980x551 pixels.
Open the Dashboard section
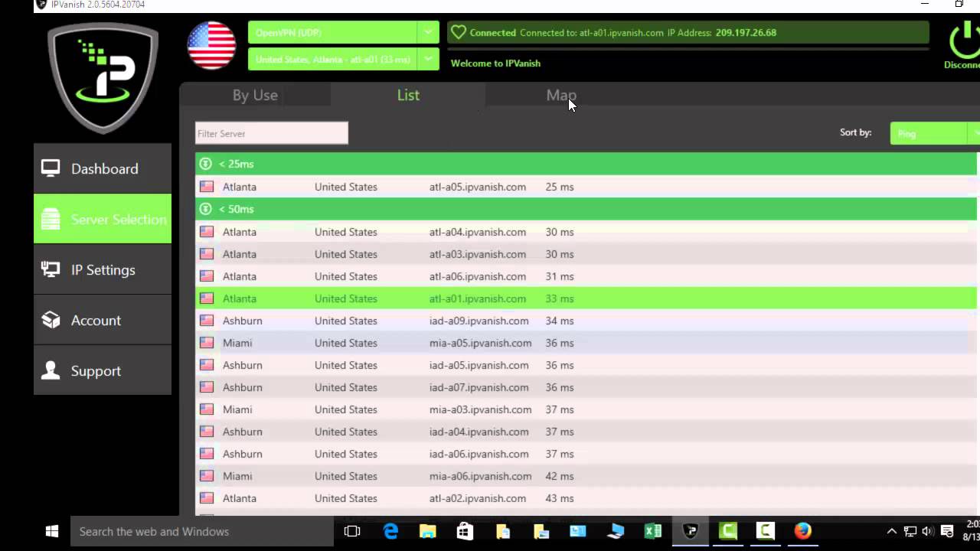click(103, 168)
